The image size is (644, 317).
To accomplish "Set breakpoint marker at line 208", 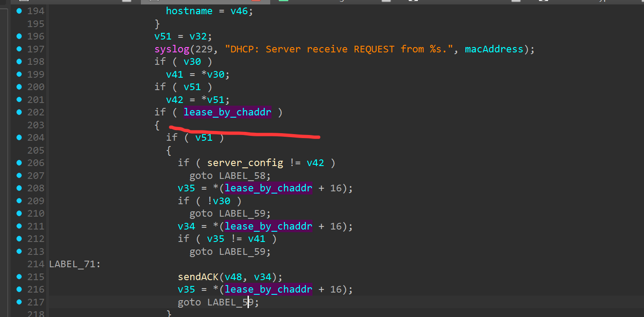I will pyautogui.click(x=19, y=188).
